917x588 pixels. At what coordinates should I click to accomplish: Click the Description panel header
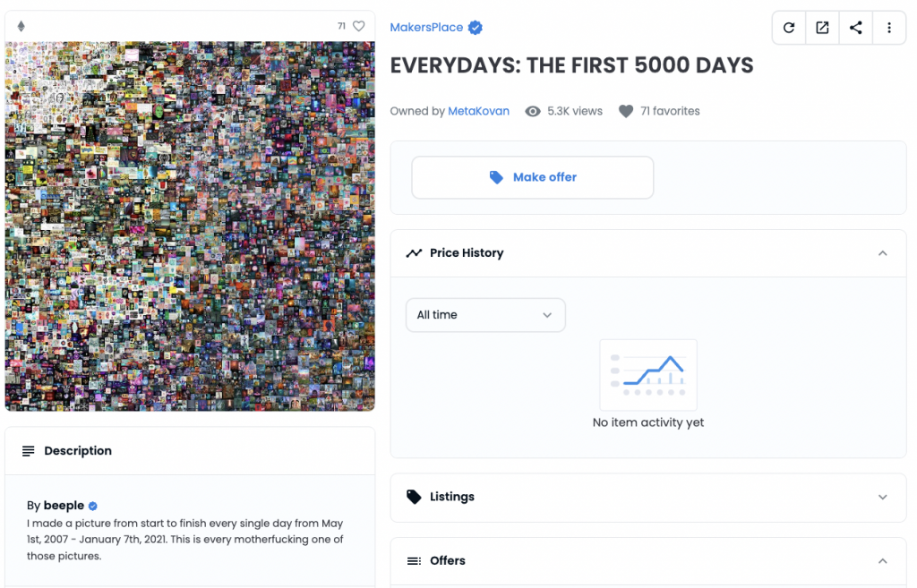click(190, 451)
